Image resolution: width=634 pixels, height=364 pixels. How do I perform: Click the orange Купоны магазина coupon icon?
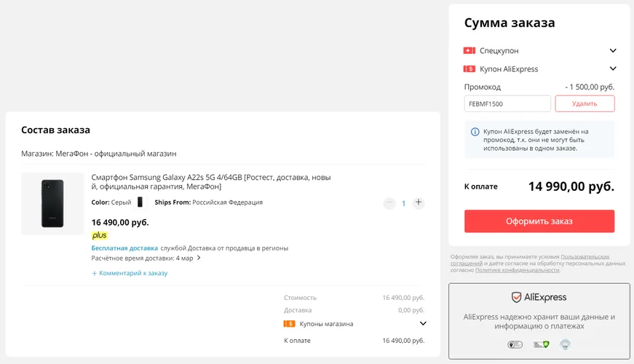click(289, 323)
